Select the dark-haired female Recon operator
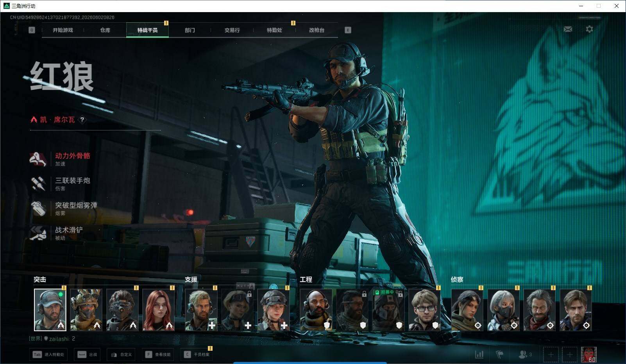 click(x=467, y=310)
